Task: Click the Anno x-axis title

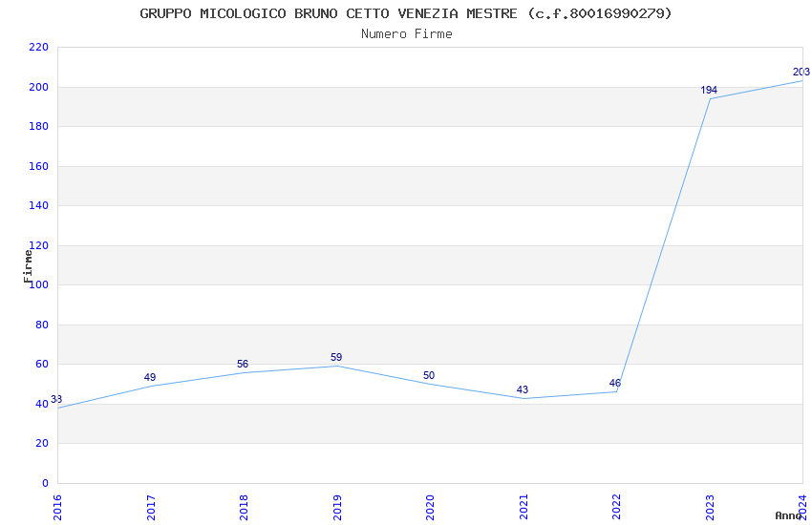Action: click(788, 515)
